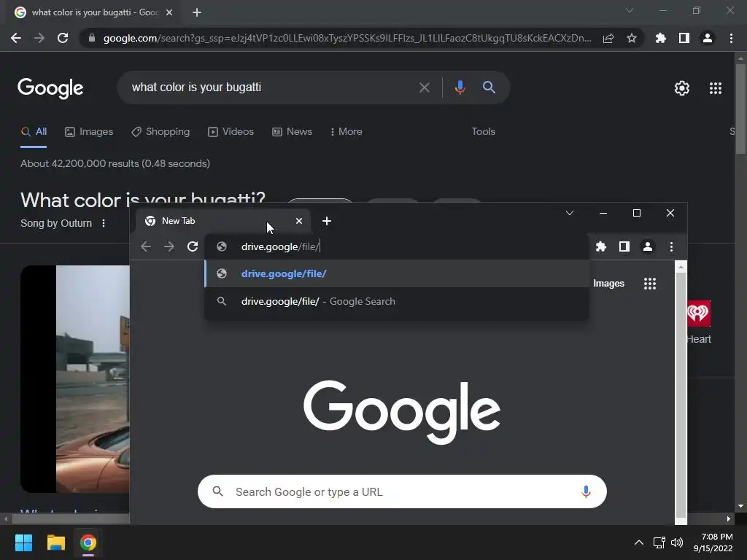Show hidden tray icons chevron

click(639, 542)
